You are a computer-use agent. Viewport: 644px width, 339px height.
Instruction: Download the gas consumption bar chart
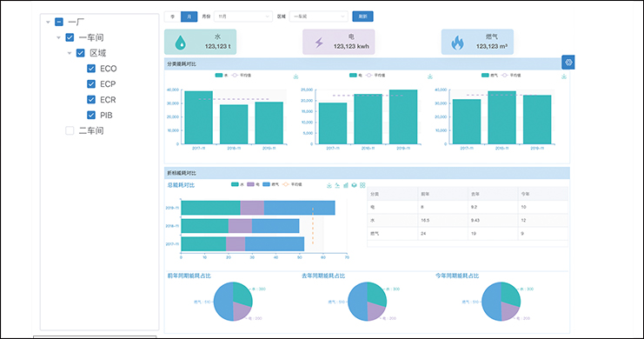[564, 76]
